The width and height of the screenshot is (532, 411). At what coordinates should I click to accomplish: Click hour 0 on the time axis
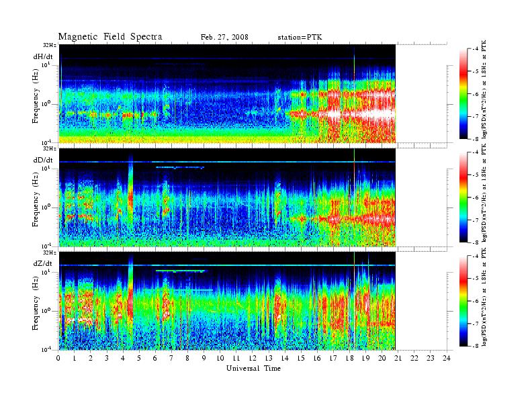coord(58,359)
